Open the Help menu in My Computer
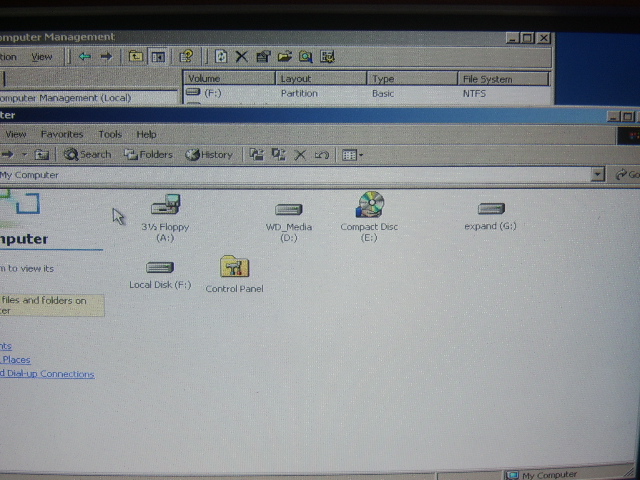Image resolution: width=640 pixels, height=480 pixels. (x=146, y=134)
